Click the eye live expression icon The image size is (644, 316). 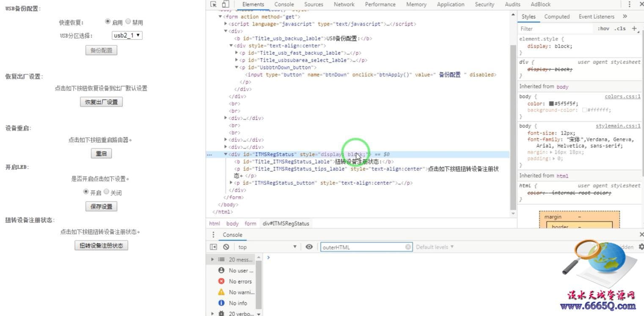[309, 247]
